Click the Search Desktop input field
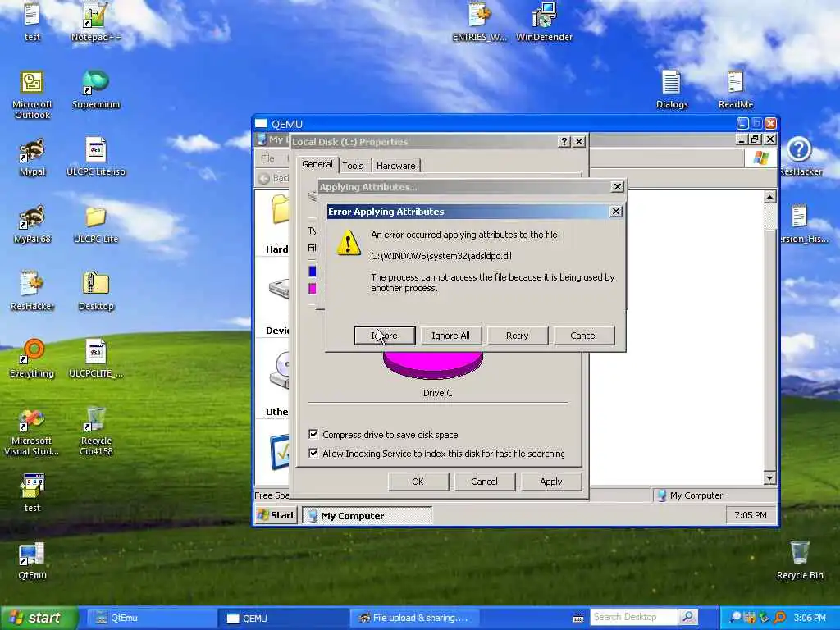 pyautogui.click(x=634, y=617)
